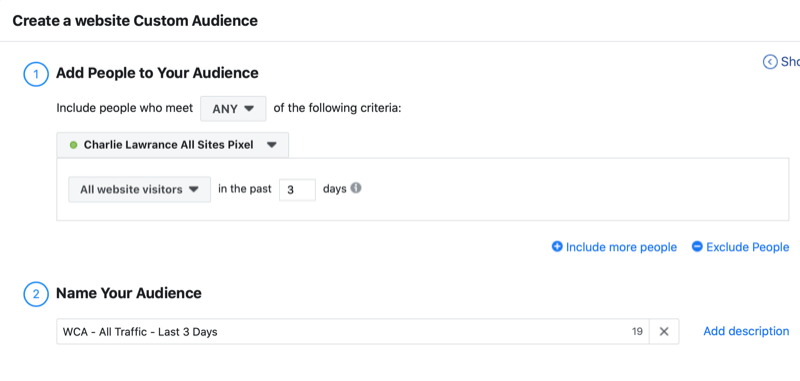Open the Add description link

click(x=746, y=332)
